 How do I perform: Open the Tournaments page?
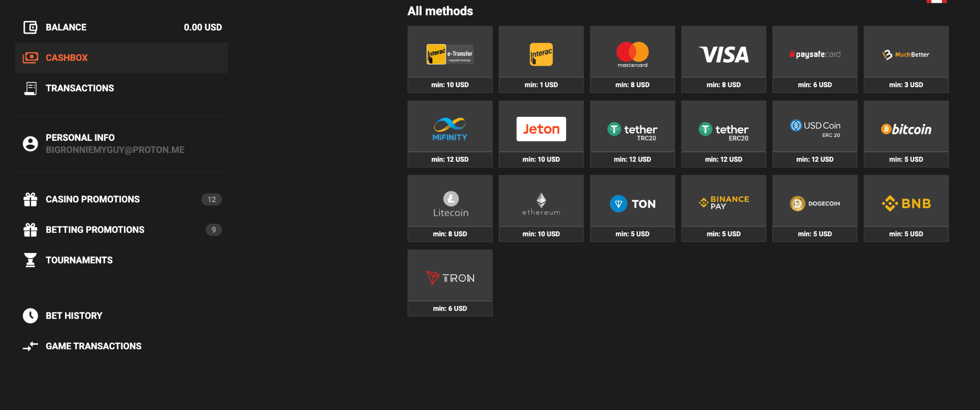pos(122,260)
